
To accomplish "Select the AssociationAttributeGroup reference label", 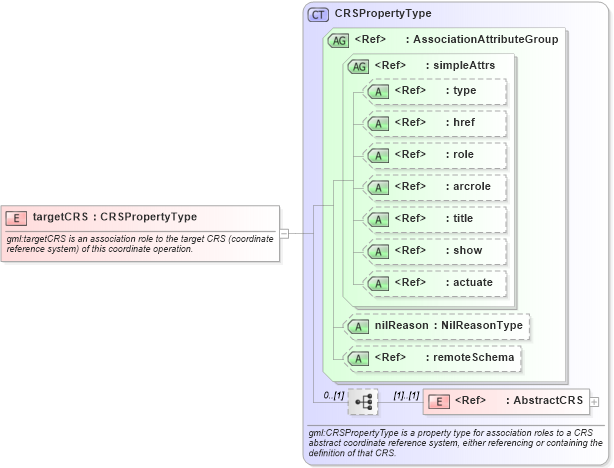I will [456, 40].
